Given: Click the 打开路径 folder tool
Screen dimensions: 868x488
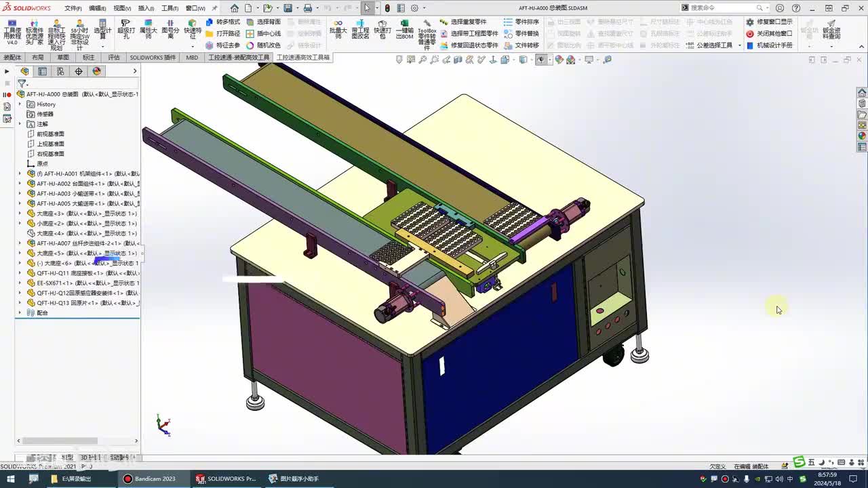Looking at the screenshot, I should coord(222,33).
